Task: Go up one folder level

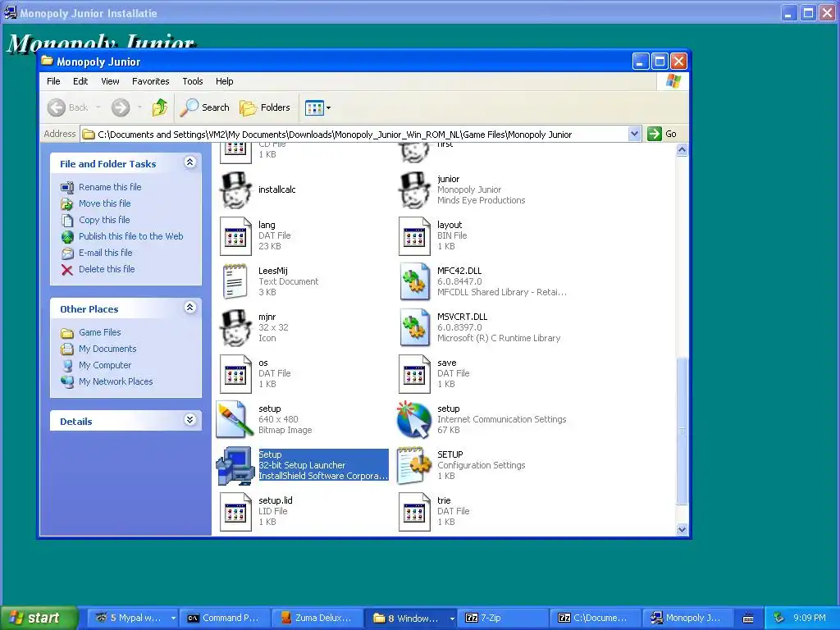Action: [x=160, y=107]
